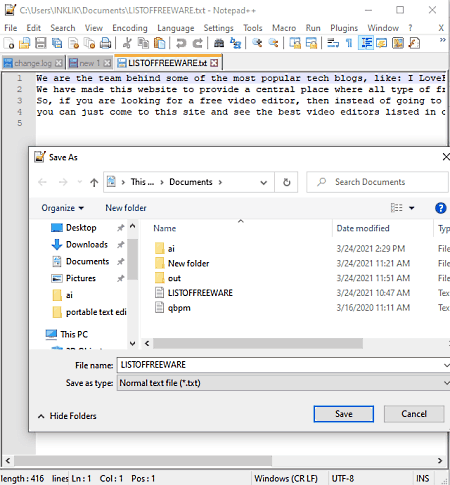Click the Save toolbar icon in Notepad++
The width and height of the screenshot is (450, 485).
click(41, 43)
